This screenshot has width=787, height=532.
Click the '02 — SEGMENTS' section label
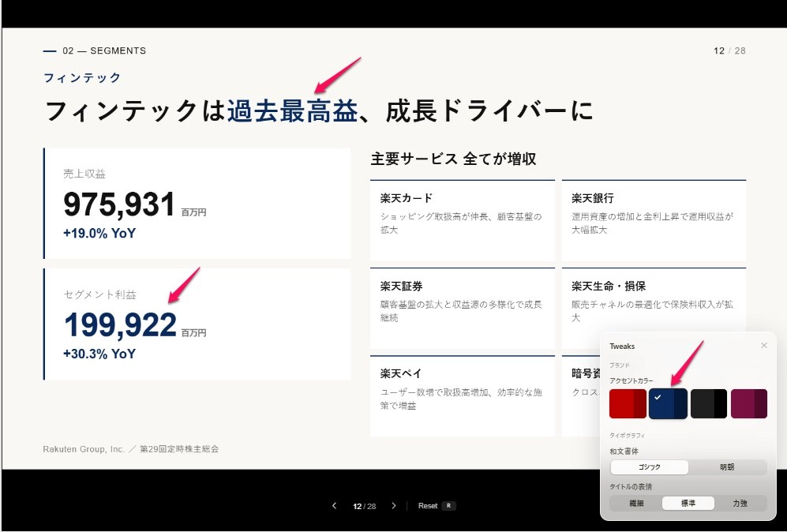pyautogui.click(x=104, y=51)
